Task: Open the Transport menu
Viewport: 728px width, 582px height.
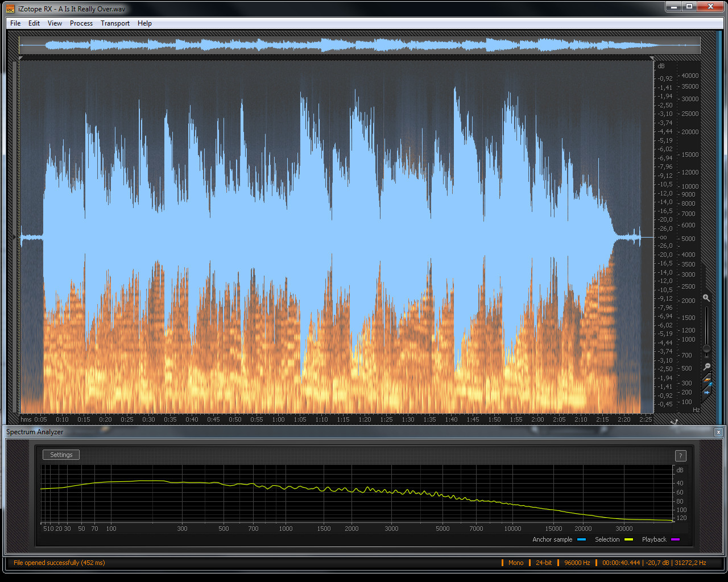Action: click(115, 23)
